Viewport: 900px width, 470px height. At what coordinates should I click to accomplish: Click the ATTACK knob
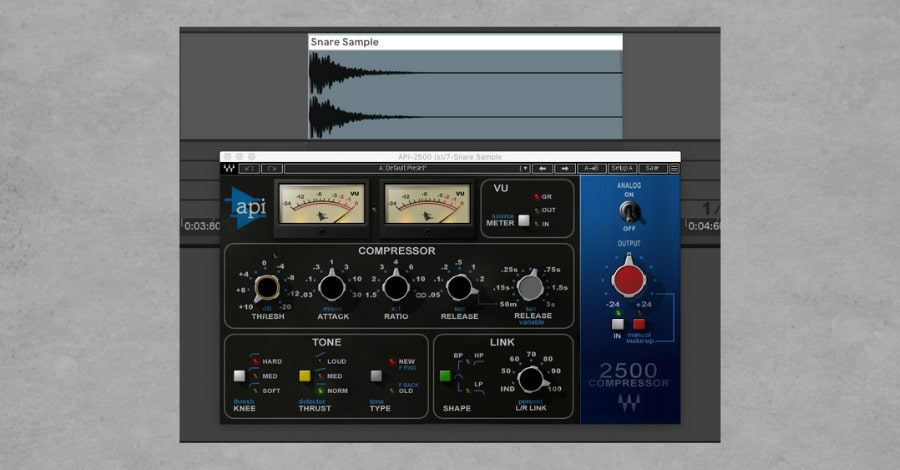pos(332,287)
